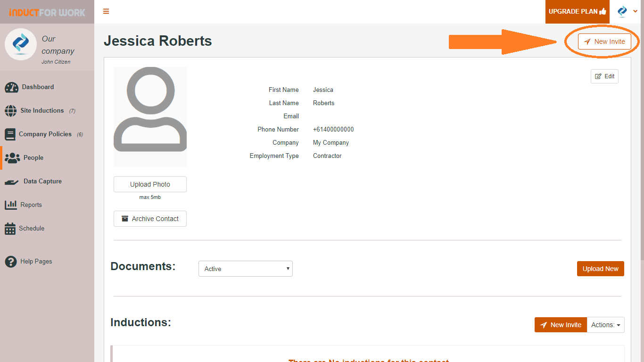
Task: Click the Edit button on profile
Action: (x=604, y=76)
